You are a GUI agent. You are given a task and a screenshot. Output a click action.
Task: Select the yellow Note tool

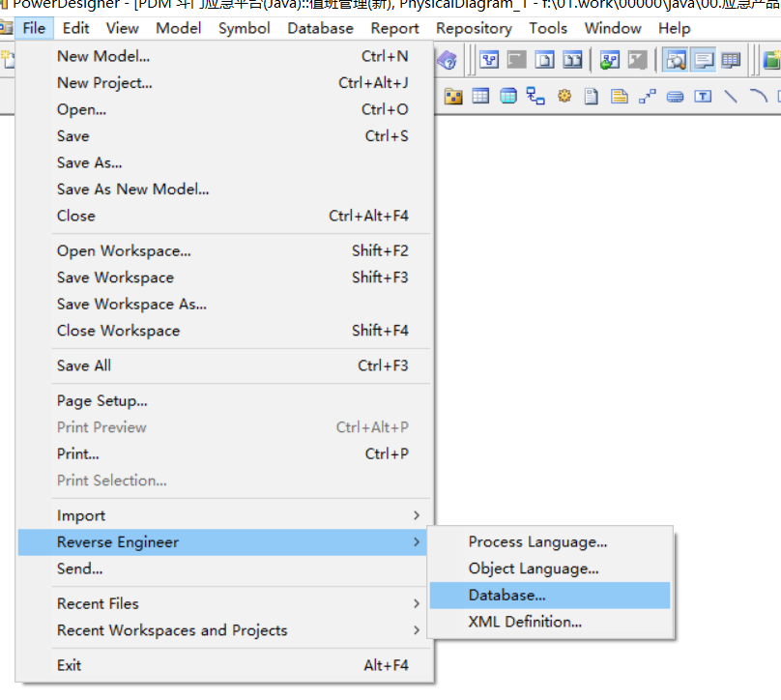click(x=620, y=96)
